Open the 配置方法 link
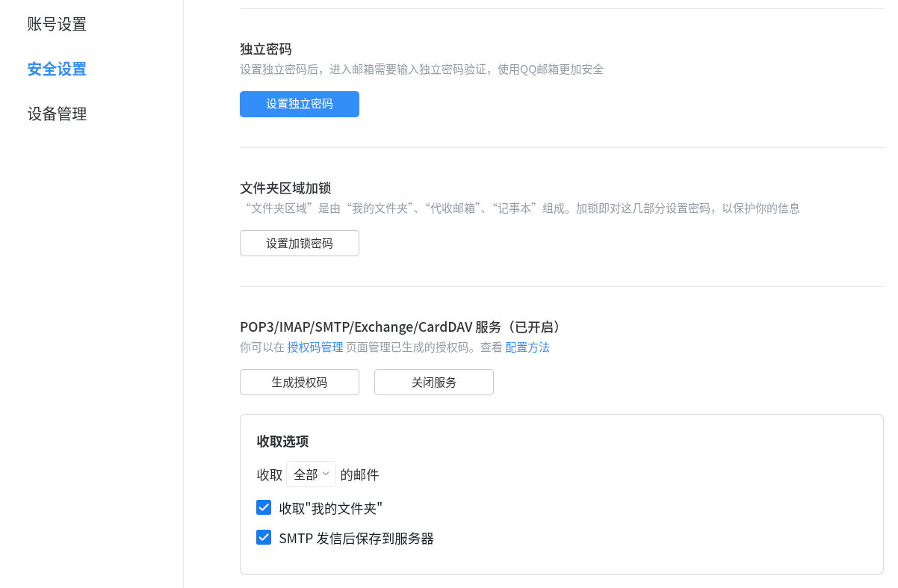Viewport: 898px width, 588px height. click(x=527, y=347)
